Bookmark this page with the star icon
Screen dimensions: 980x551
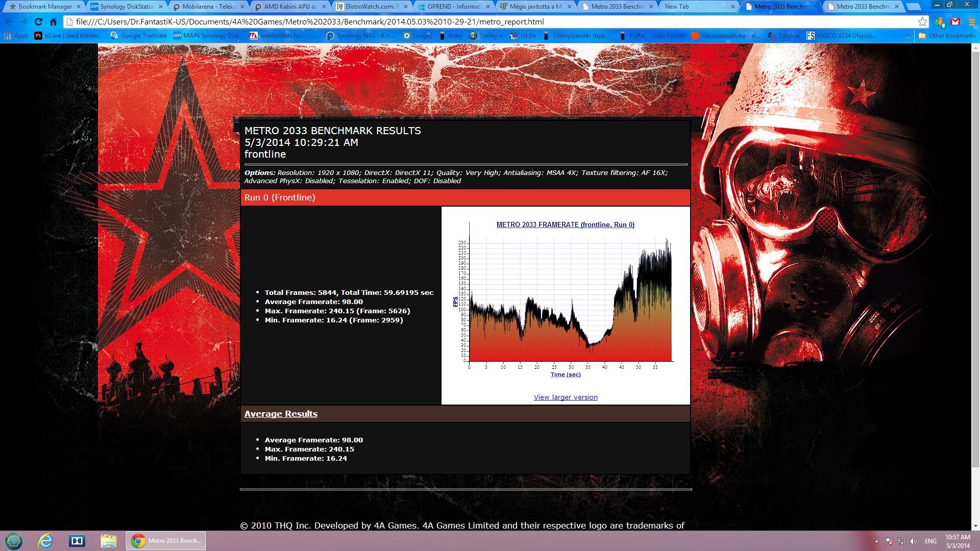922,22
